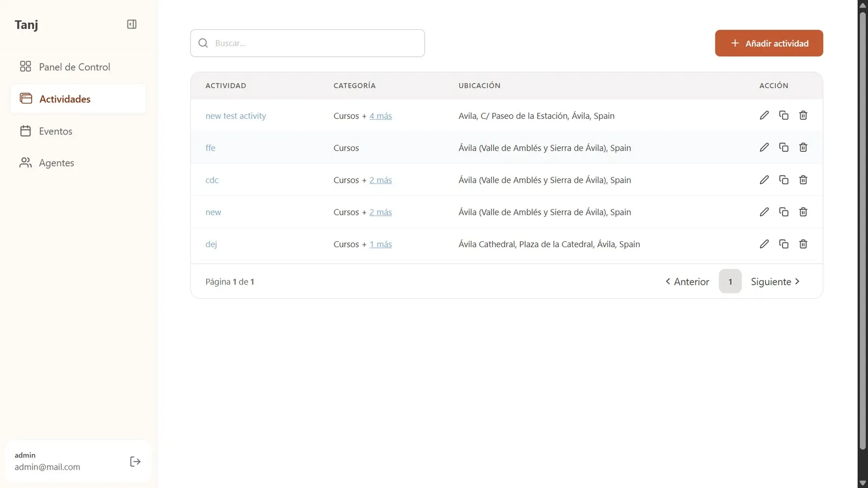The width and height of the screenshot is (868, 488).
Task: Show '2 más' categories for row 'new'
Action: [380, 212]
